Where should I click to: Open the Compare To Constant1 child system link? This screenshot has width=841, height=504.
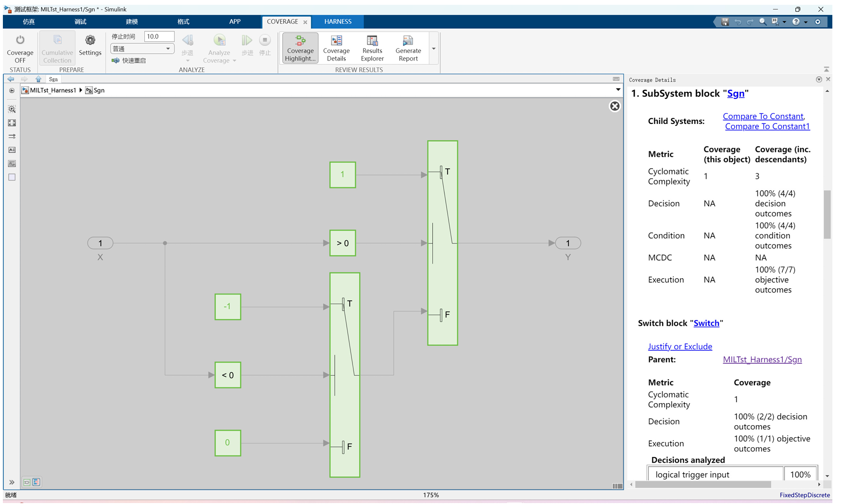tap(767, 126)
